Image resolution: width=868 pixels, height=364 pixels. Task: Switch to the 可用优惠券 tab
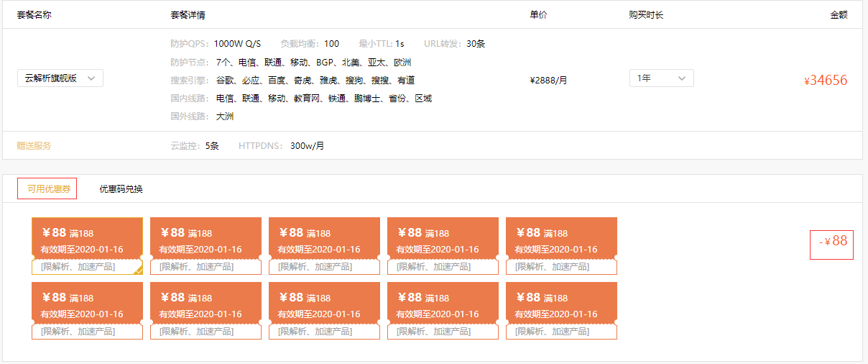(x=47, y=188)
